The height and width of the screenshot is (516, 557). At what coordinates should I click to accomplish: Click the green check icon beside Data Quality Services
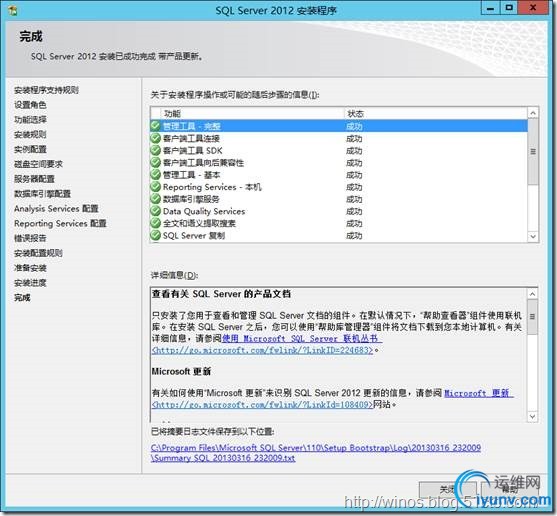point(155,211)
